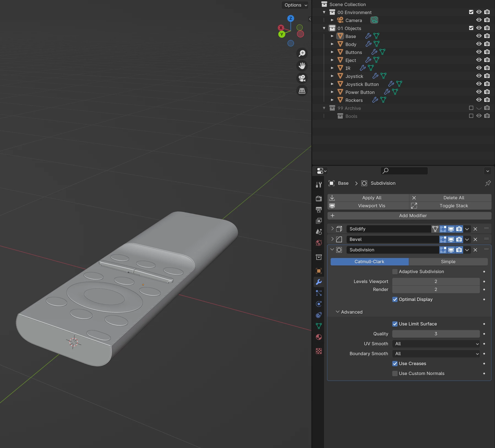
Task: Expand the Bevel modifier panel
Action: point(332,239)
